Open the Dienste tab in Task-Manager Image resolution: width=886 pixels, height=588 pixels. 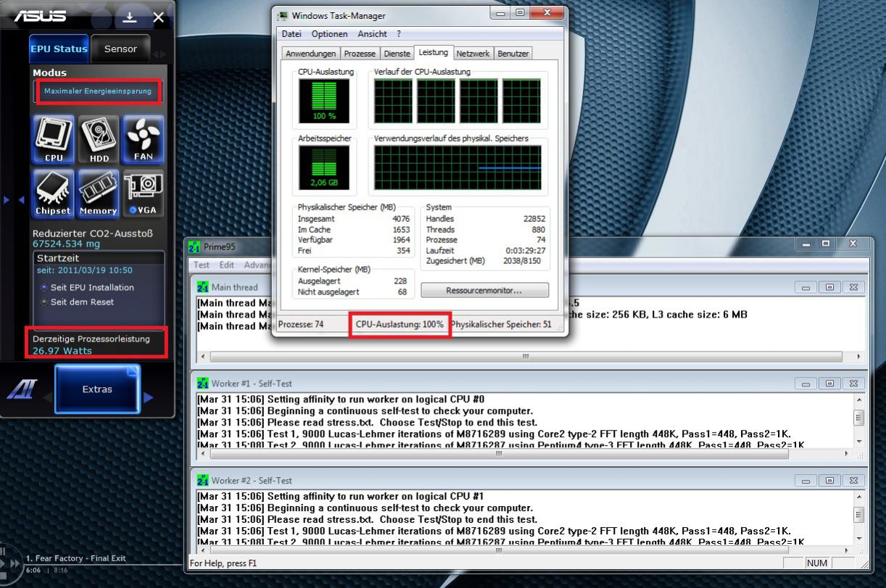click(x=397, y=54)
